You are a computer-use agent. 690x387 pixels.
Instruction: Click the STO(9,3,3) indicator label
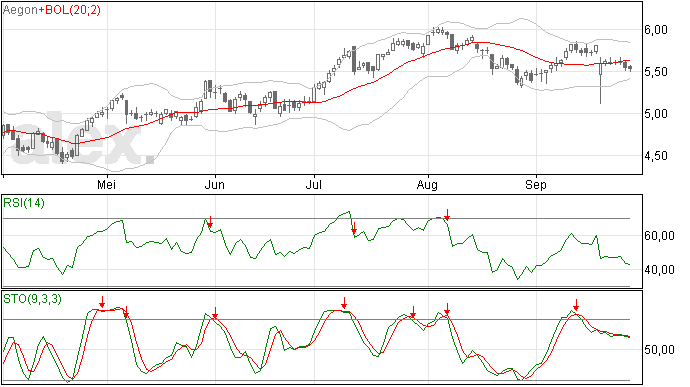32,299
